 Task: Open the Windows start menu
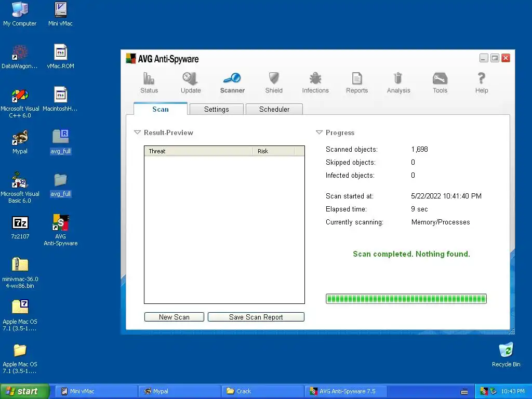pos(24,391)
